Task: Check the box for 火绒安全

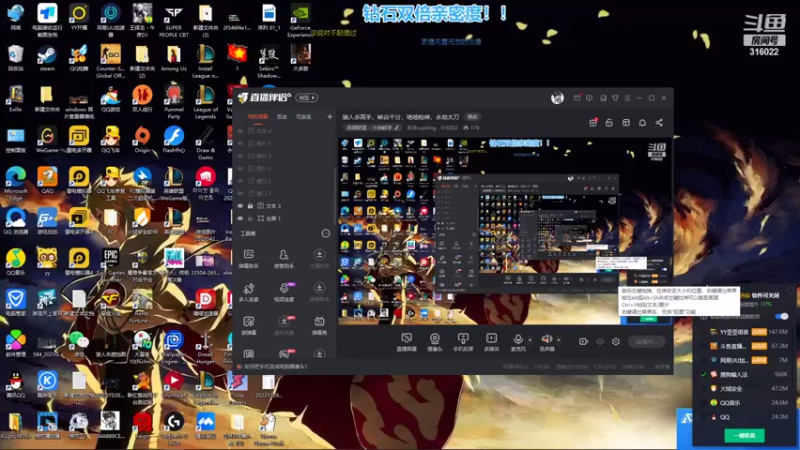Action: 704,389
